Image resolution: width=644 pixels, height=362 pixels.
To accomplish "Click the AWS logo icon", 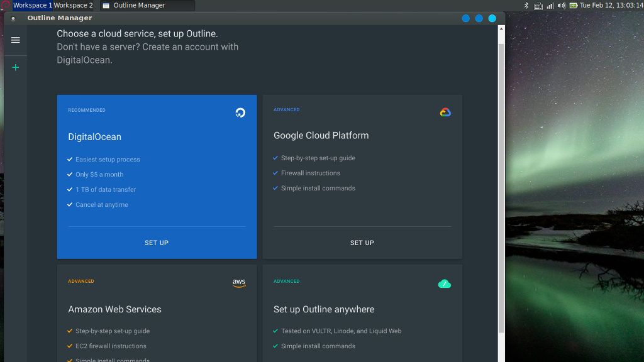I will point(238,283).
